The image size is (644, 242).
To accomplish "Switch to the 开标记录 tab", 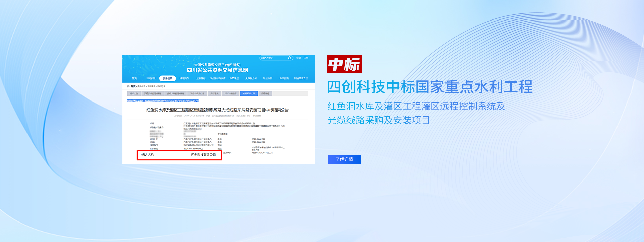I will (214, 94).
